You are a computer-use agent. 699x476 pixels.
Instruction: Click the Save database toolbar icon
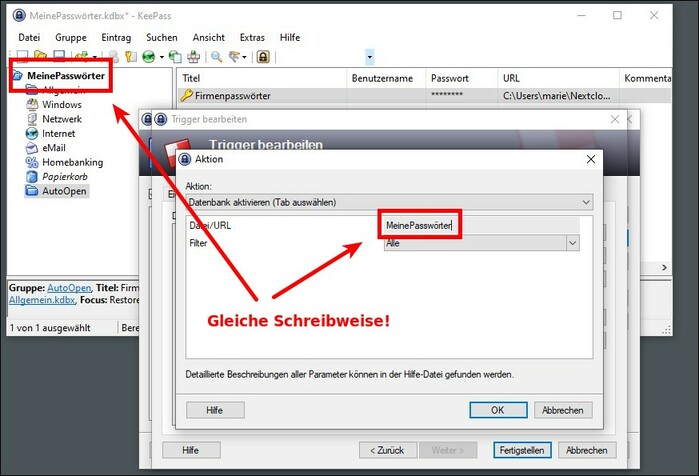59,57
